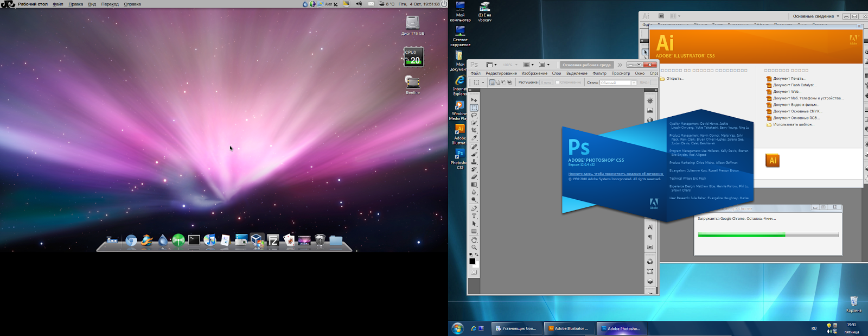Click the credits link on Photoshop splash
868x336 pixels.
point(616,174)
